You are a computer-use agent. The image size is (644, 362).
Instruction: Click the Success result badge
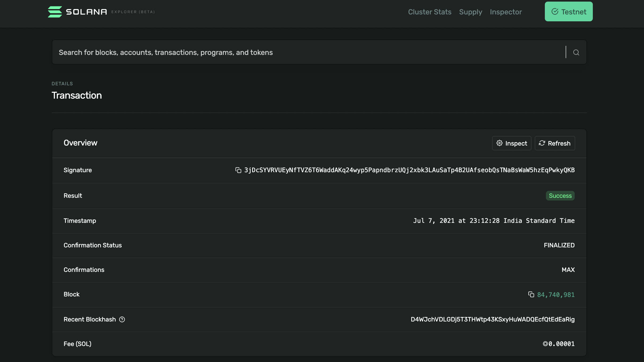pos(560,196)
